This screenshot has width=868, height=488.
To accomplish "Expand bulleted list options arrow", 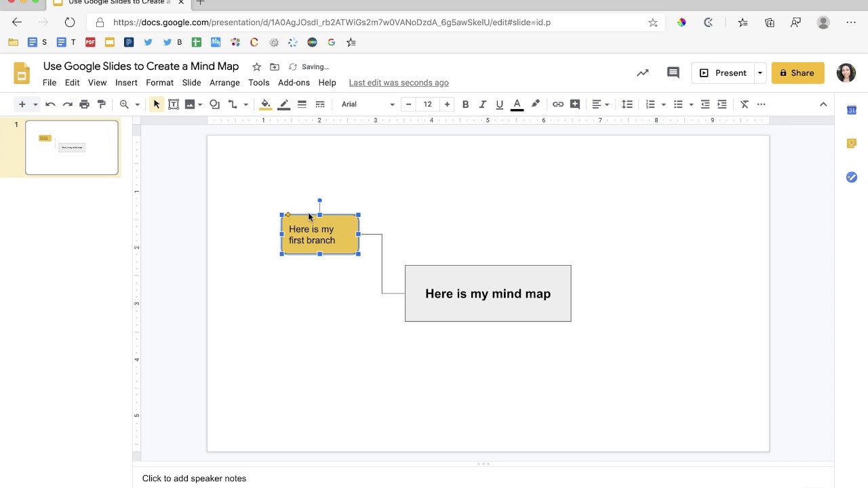I will tap(691, 104).
